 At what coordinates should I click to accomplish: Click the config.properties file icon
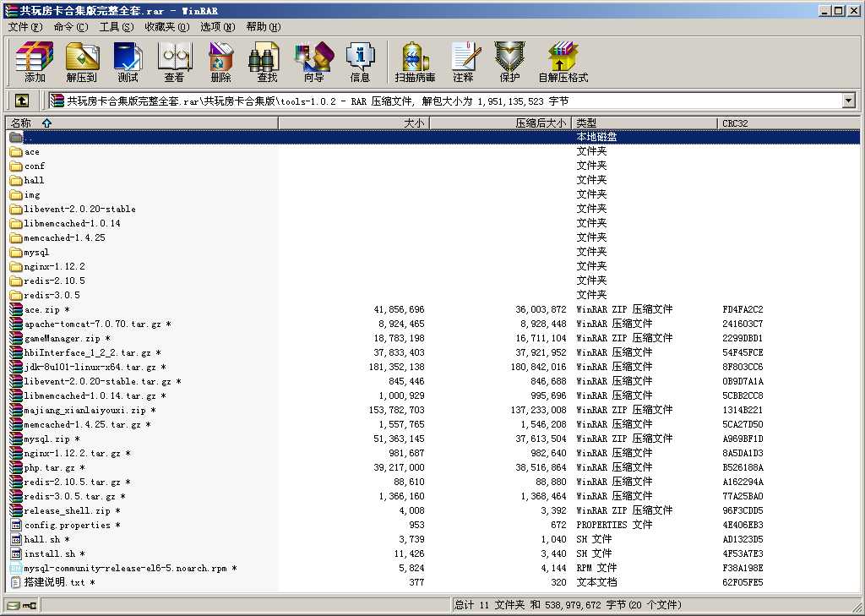tap(16, 525)
